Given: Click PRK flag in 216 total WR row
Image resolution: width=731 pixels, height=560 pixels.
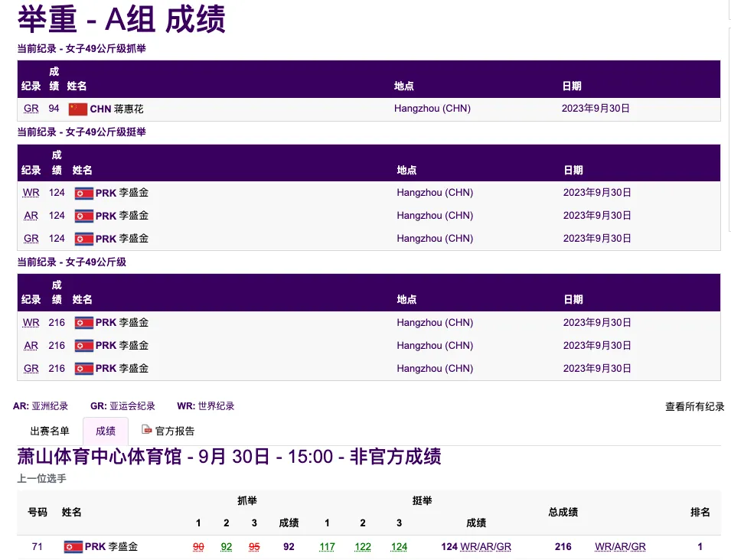Looking at the screenshot, I should pos(83,323).
